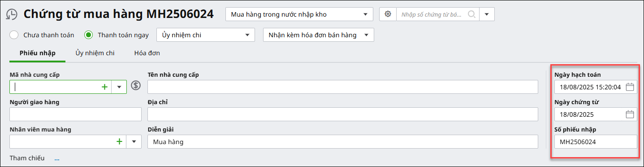Select the Thanh toán ngay radio button
Viewport: 644px width, 167px height.
click(88, 35)
